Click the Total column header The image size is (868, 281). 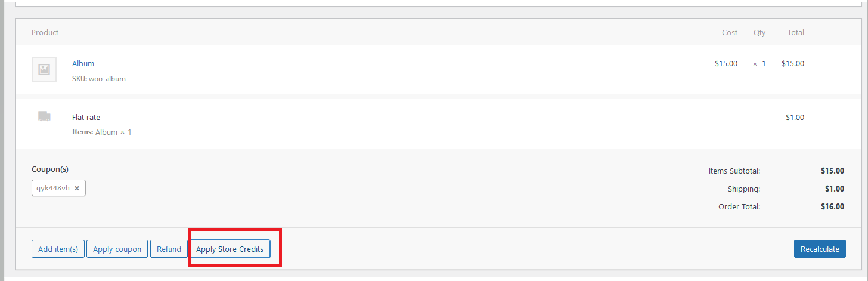(x=796, y=33)
